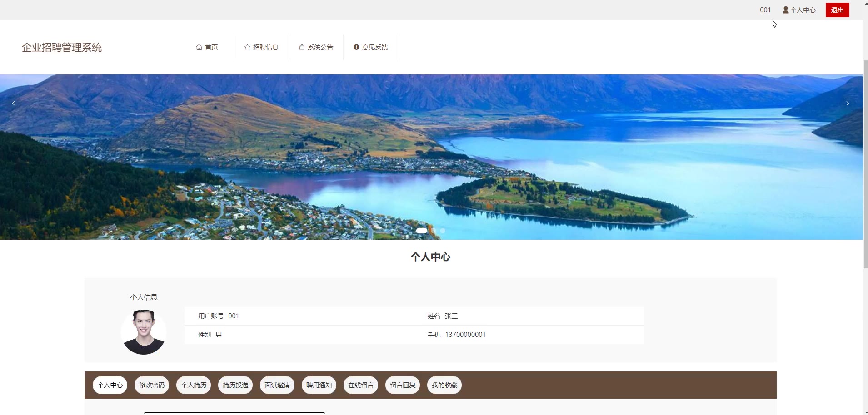Click the 性别 field label
Image resolution: width=868 pixels, height=415 pixels.
(x=205, y=335)
